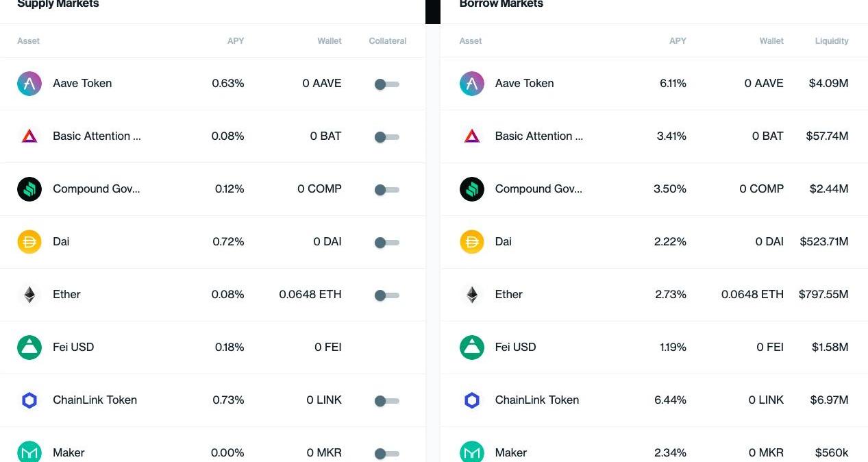Click the Fei USD icon in Borrow Markets
This screenshot has width=868, height=462.
point(472,348)
